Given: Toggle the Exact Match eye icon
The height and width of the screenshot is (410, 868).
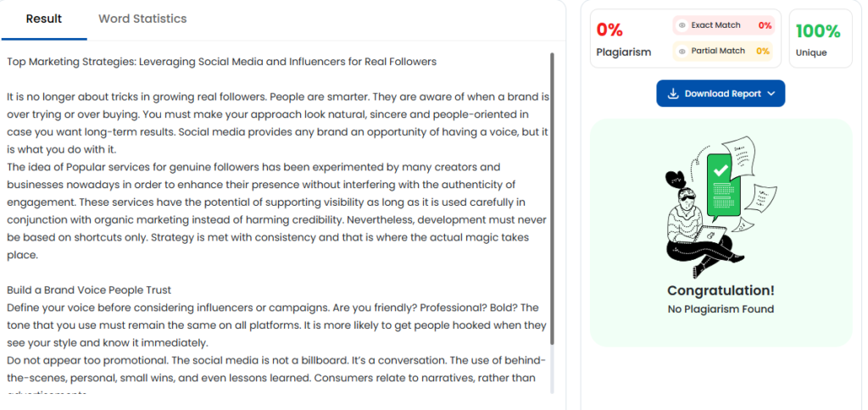Looking at the screenshot, I should click(682, 25).
